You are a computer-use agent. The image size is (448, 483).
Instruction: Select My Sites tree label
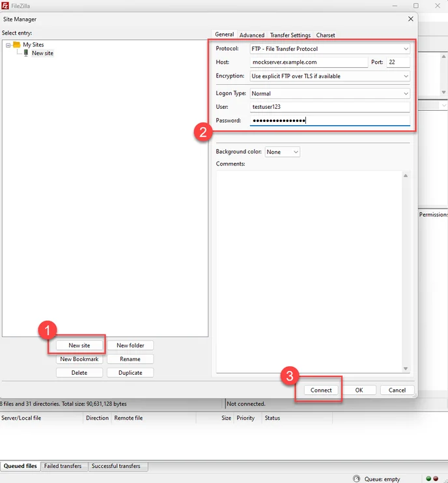tap(33, 45)
